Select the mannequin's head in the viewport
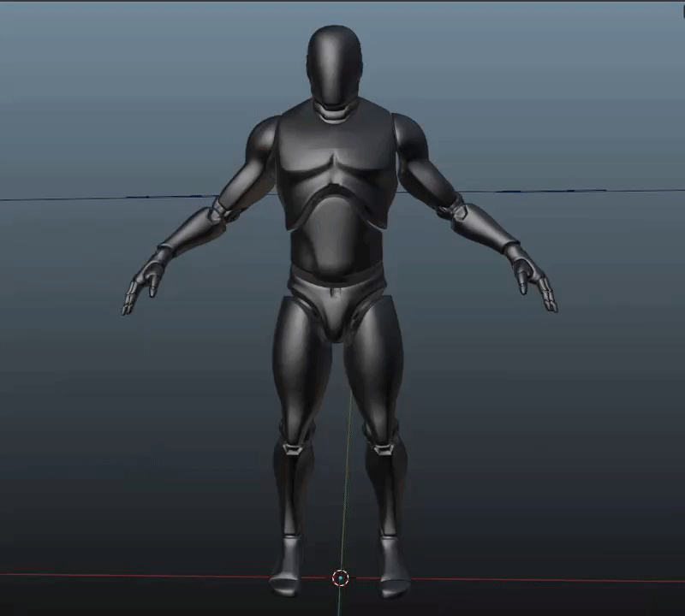Viewport: 685px width, 616px height. 335,67
